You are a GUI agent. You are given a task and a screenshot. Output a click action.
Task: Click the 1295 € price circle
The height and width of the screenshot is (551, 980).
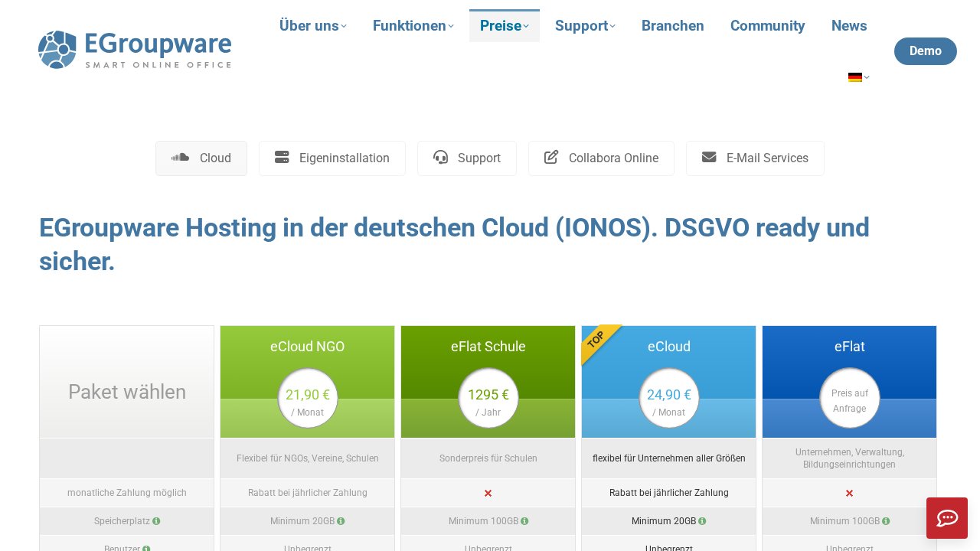pyautogui.click(x=488, y=398)
